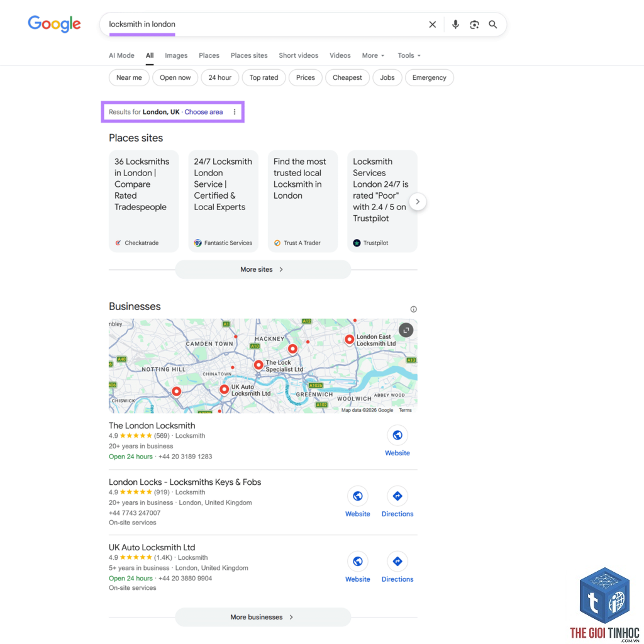Open the Short videos tab
The height and width of the screenshot is (644, 644).
click(298, 55)
